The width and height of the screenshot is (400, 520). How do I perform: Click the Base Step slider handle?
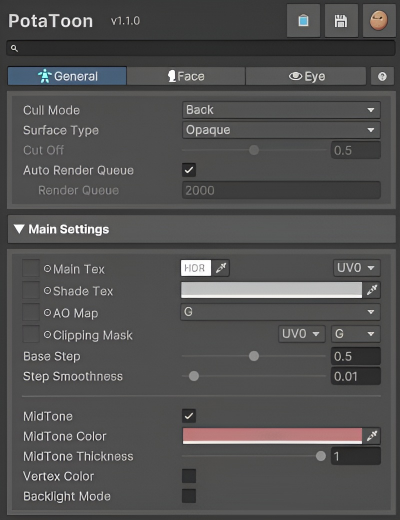point(254,356)
